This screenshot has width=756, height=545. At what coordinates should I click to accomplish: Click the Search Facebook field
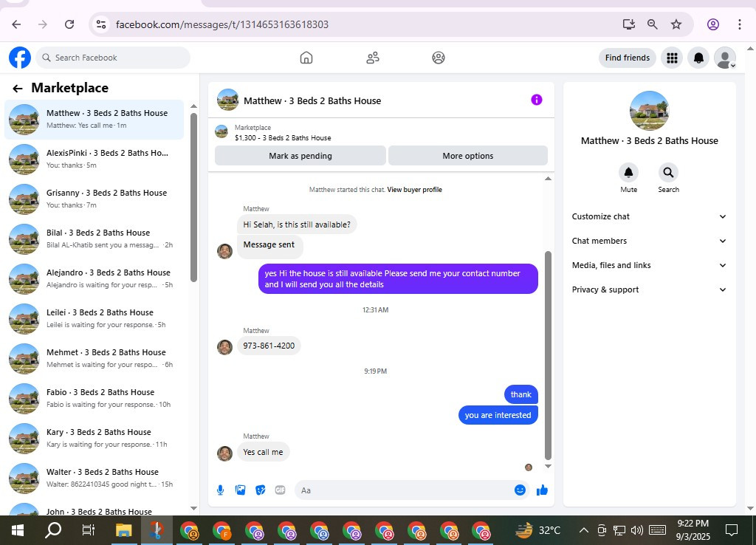pos(113,58)
